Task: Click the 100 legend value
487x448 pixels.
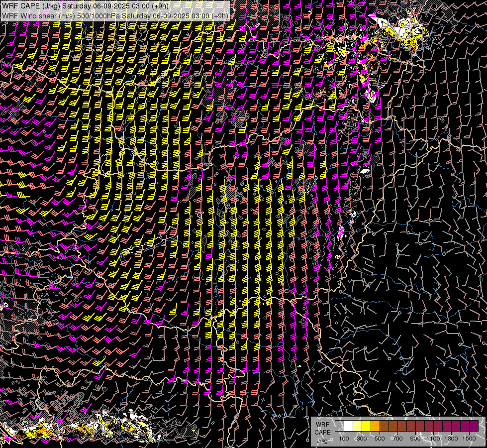Action: [x=344, y=439]
